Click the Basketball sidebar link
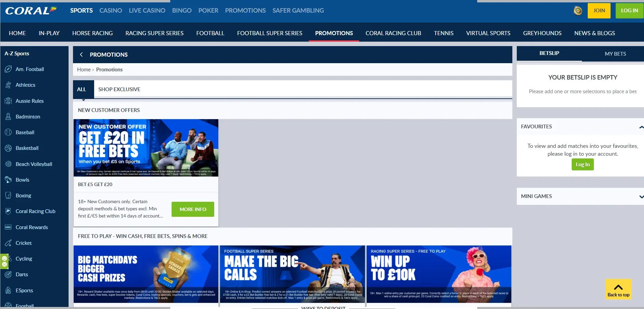Screen dimensions: 644x309 (x=27, y=148)
